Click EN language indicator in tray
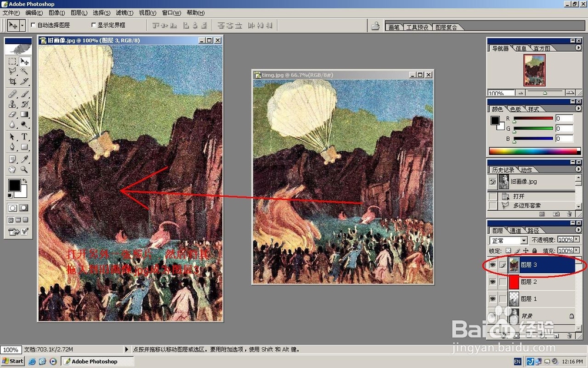 (x=517, y=362)
